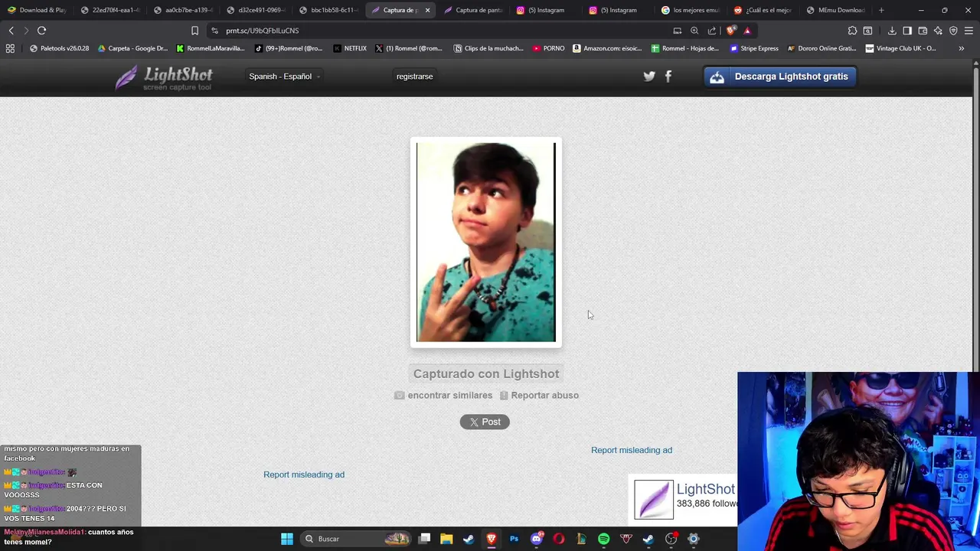Click the X Post share button

coord(485,422)
